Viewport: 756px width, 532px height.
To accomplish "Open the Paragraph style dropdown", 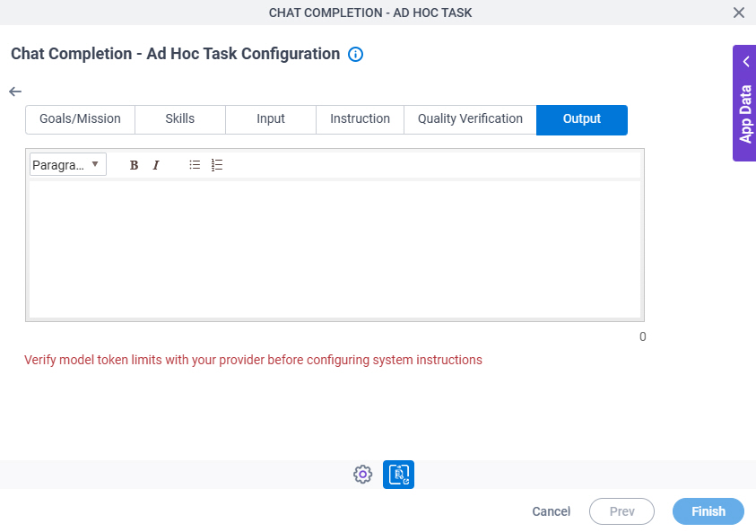I will 68,165.
